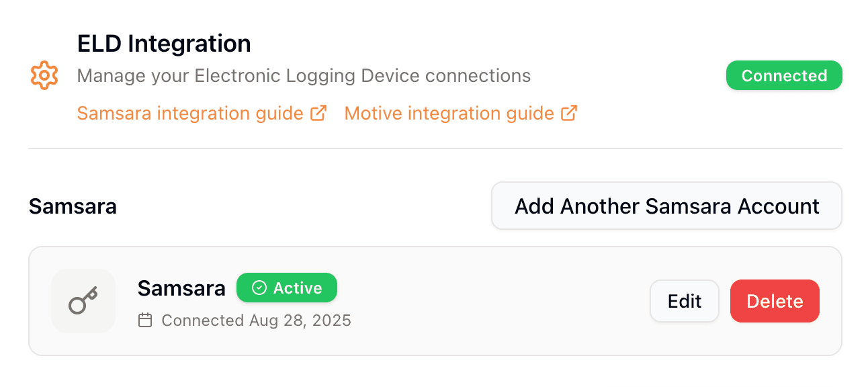Click the gear icon left of ELD Integration
868x387 pixels.
(x=43, y=75)
